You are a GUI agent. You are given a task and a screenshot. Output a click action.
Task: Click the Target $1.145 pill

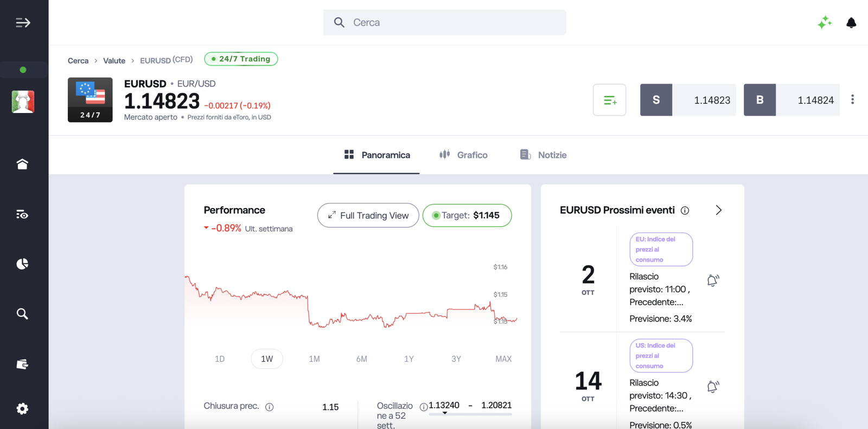point(467,216)
